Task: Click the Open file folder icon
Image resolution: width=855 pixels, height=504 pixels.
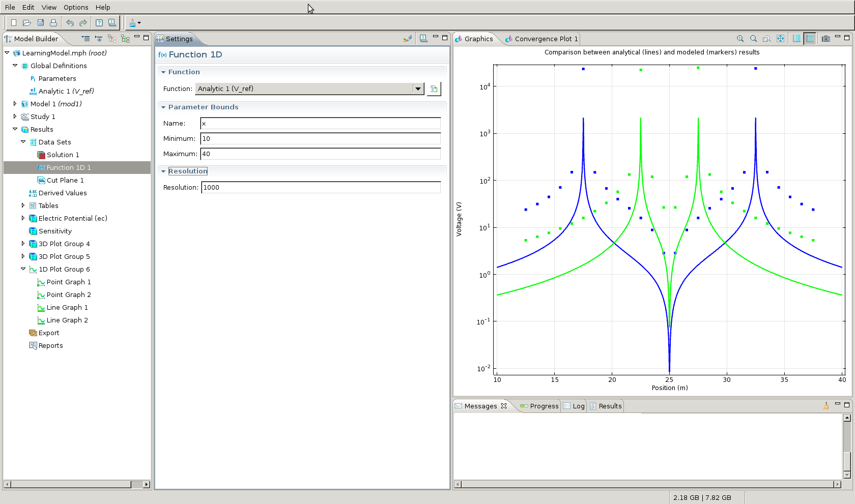Action: point(27,23)
